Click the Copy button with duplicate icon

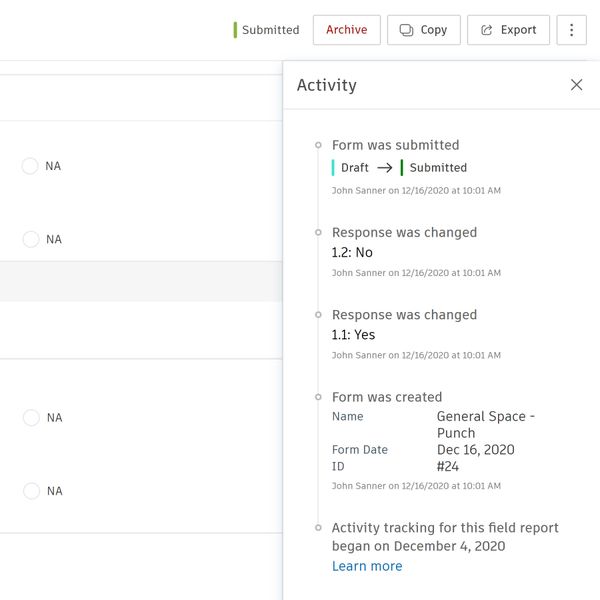(423, 30)
